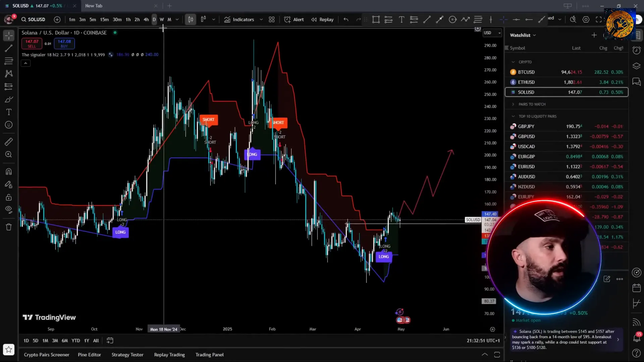
Task: Select the crosshair cursor tool
Action: click(9, 35)
